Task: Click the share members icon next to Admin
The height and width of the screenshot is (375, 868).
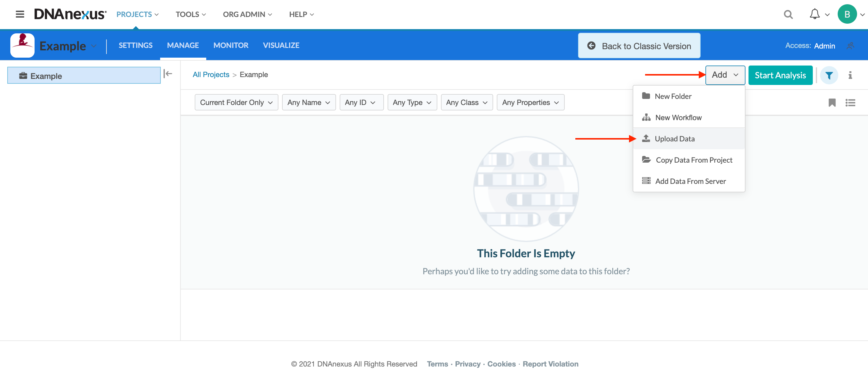Action: tap(850, 46)
